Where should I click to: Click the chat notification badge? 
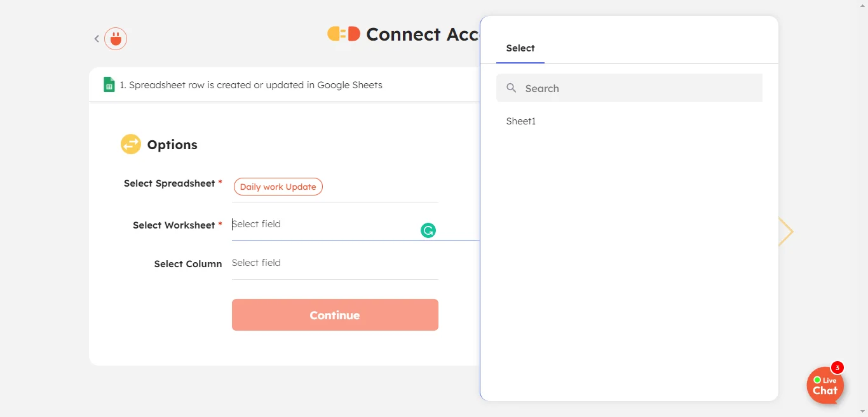point(837,367)
